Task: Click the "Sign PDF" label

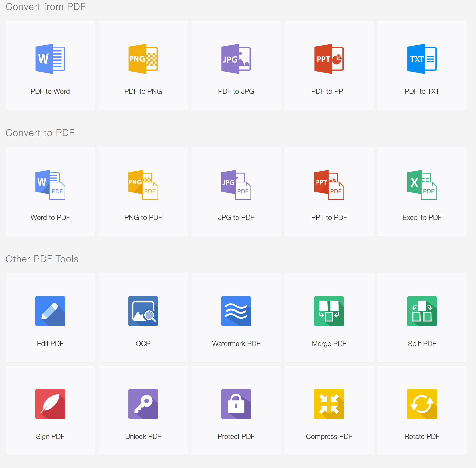Action: [x=50, y=437]
